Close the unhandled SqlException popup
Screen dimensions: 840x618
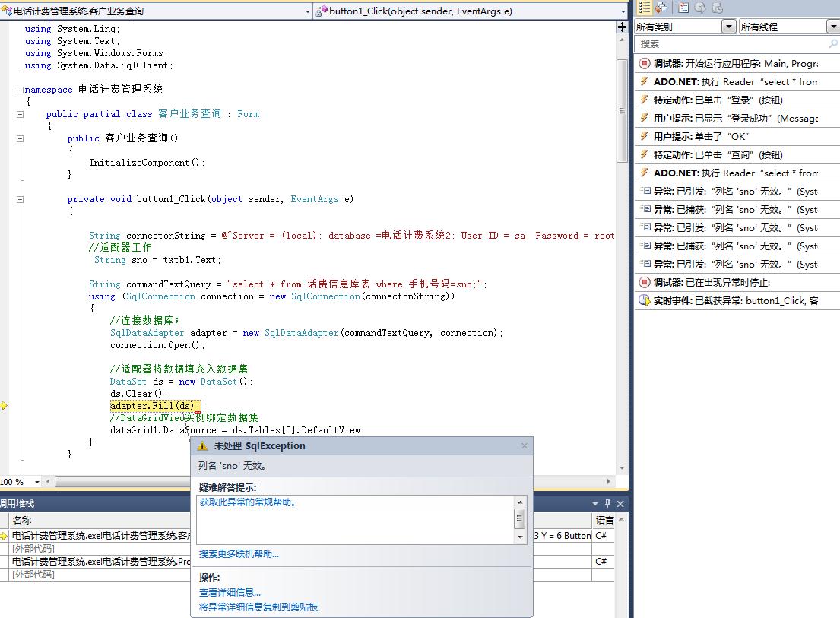524,445
